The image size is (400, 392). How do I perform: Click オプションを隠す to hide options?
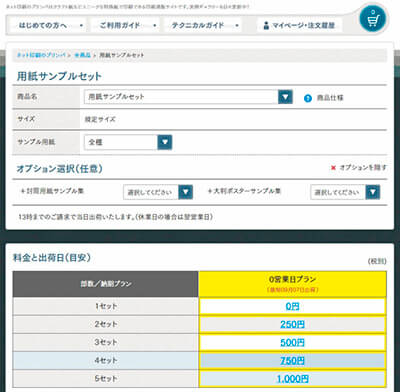363,168
